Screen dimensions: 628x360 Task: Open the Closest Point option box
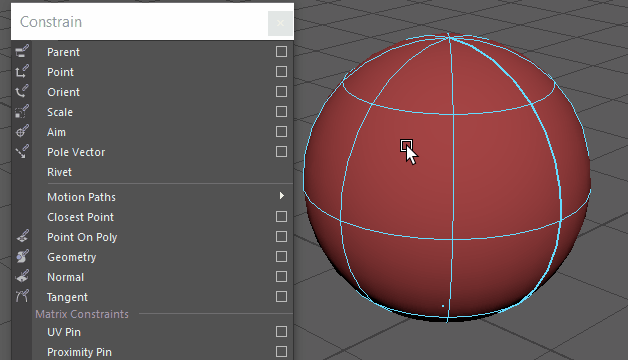[281, 217]
